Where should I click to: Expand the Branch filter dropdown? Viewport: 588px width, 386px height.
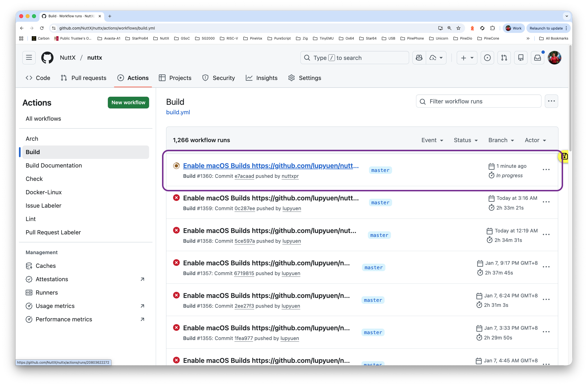(x=501, y=140)
